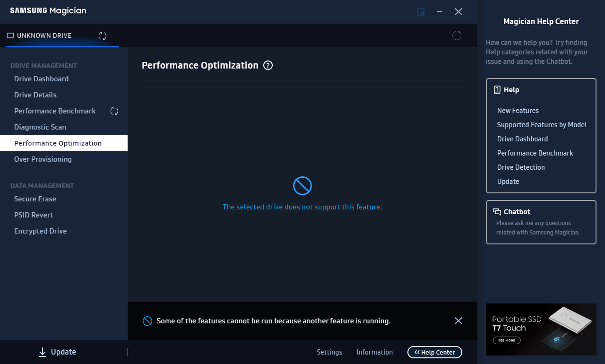Viewport: 605px width, 364px height.
Task: Click the reload icon at top right of the drive bar
Action: (457, 35)
